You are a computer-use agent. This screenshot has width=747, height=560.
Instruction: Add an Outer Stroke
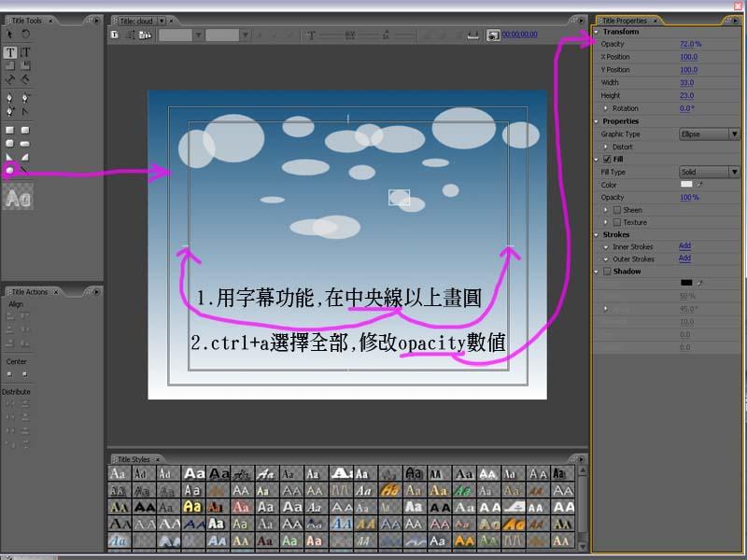click(685, 259)
